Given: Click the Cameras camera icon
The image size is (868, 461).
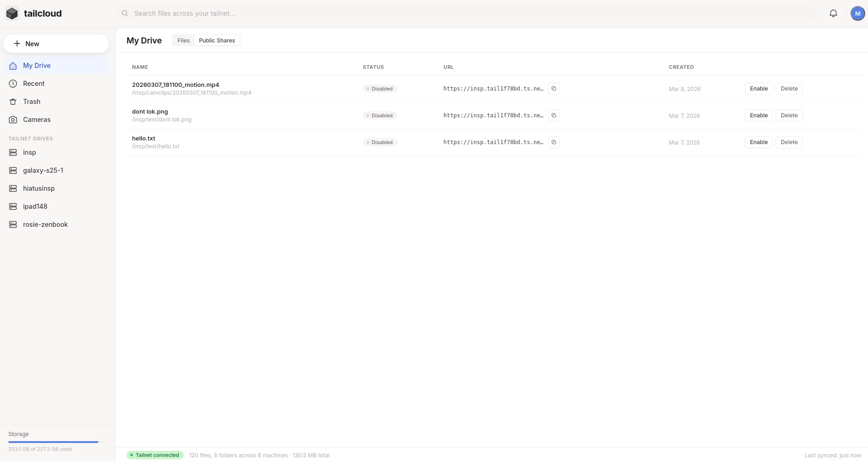Looking at the screenshot, I should click(x=13, y=120).
